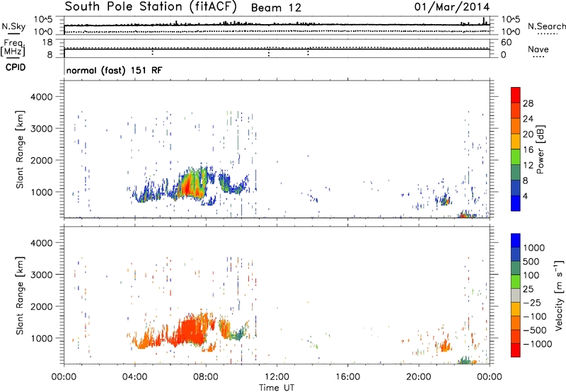
Task: Click the Power scale value '4'
Action: 525,196
